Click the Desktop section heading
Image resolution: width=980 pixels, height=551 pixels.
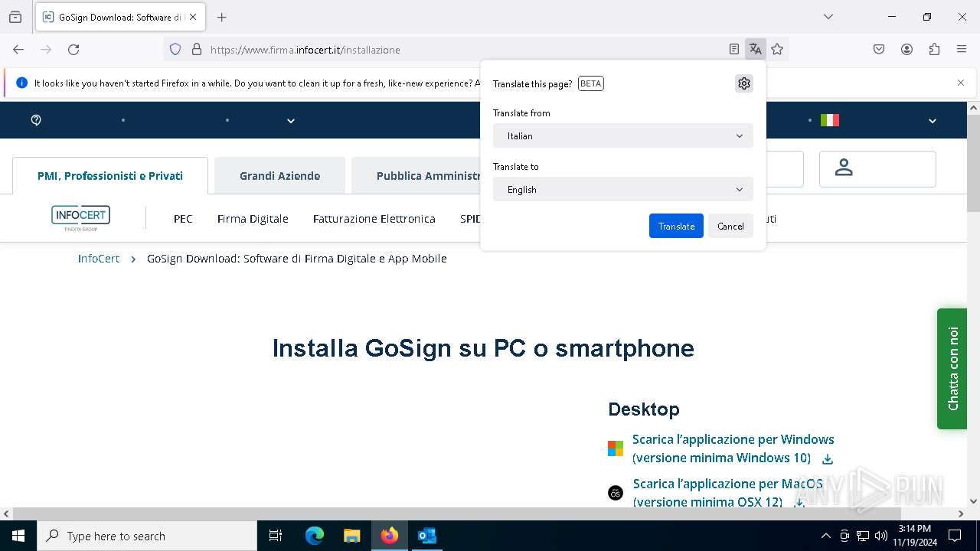[644, 409]
